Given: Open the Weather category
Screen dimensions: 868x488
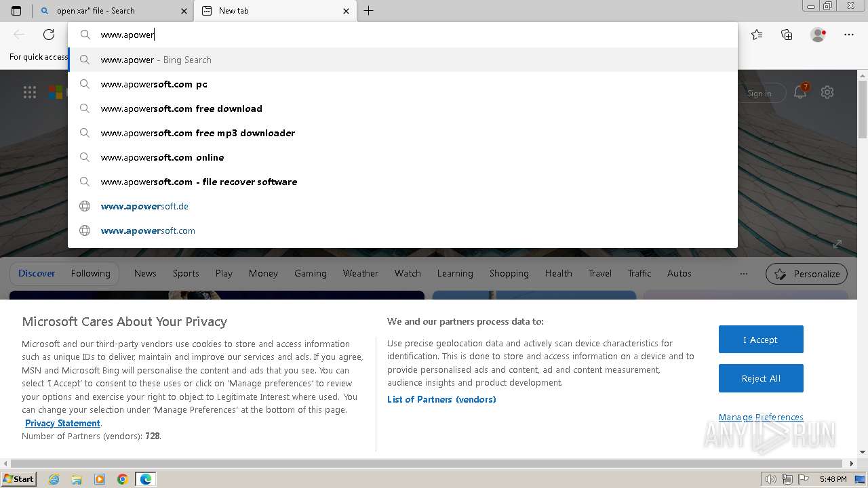Looking at the screenshot, I should 361,273.
